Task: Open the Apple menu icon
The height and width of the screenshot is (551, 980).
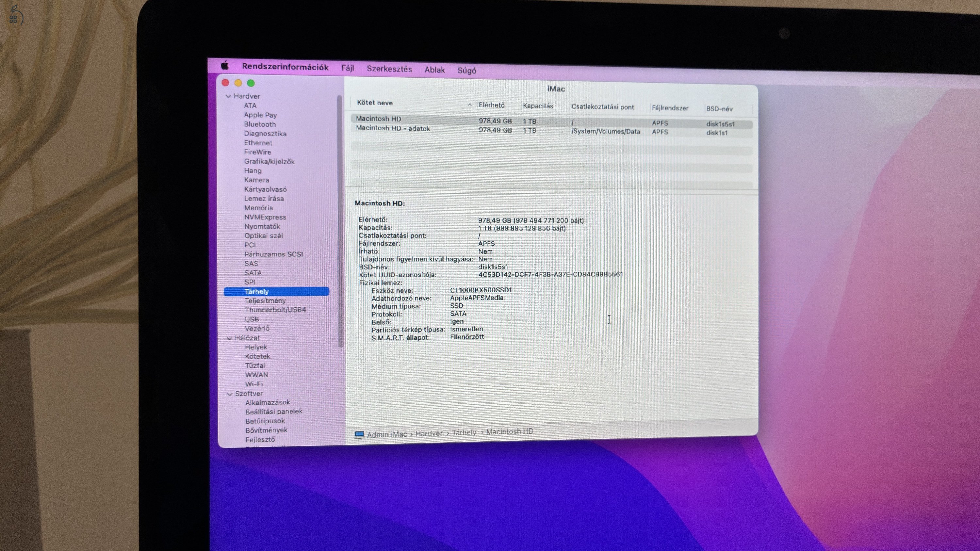Action: [x=225, y=65]
